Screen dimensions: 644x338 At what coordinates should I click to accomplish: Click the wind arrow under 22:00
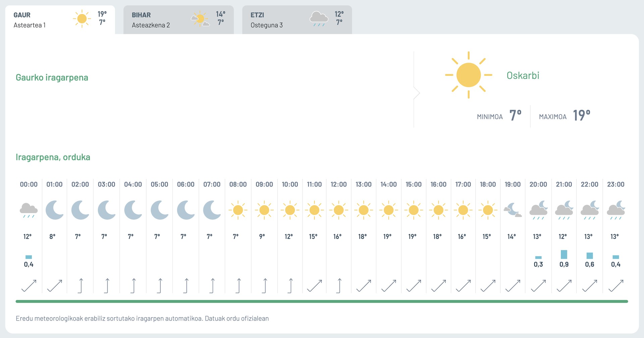(x=590, y=286)
